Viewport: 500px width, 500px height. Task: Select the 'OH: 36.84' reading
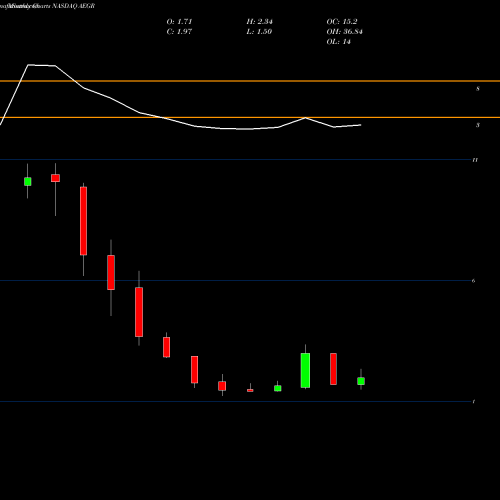(345, 32)
